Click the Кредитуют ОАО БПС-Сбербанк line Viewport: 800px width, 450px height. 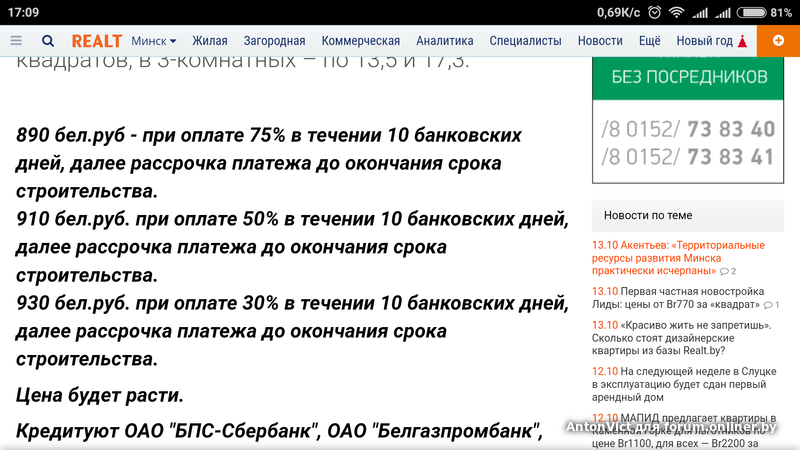pyautogui.click(x=279, y=431)
